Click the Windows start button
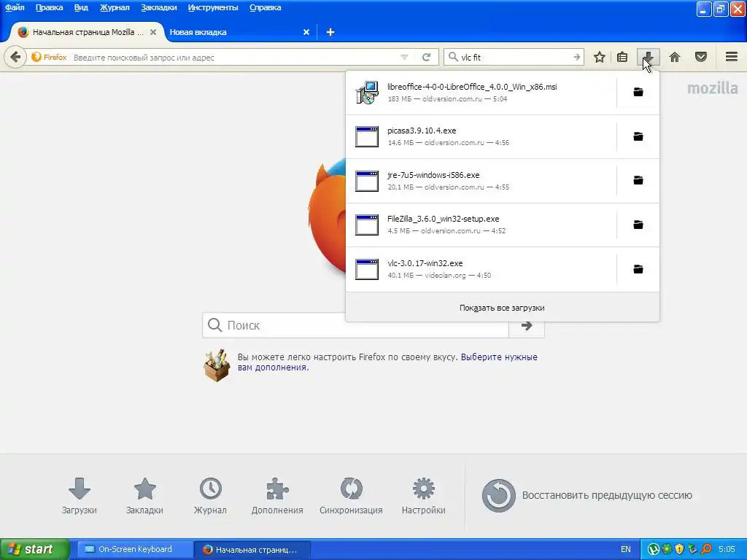The width and height of the screenshot is (747, 560). click(34, 549)
